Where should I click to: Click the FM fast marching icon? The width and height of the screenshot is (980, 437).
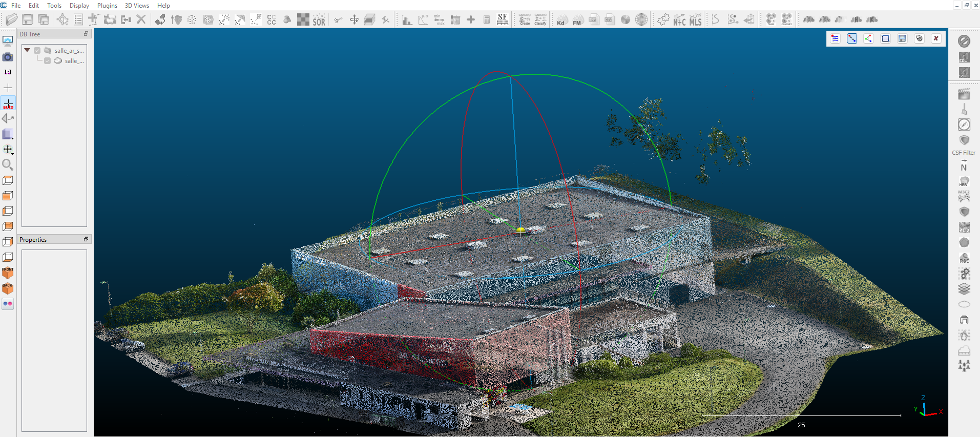coord(577,19)
